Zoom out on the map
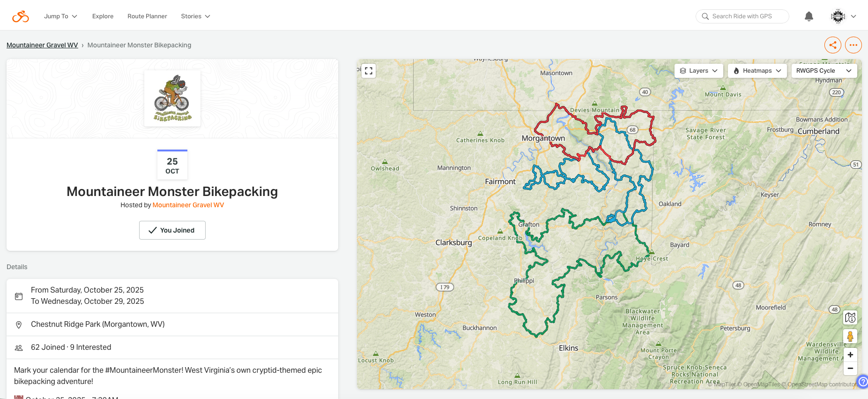 [850, 369]
